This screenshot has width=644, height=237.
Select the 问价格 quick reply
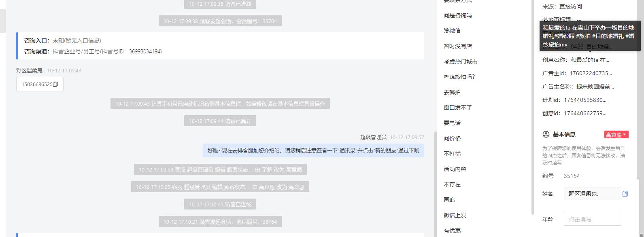point(452,138)
